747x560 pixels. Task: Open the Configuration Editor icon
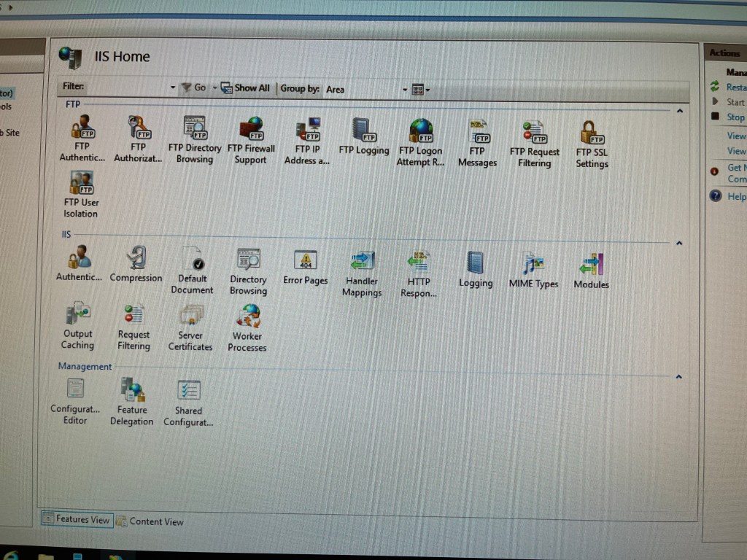75,389
